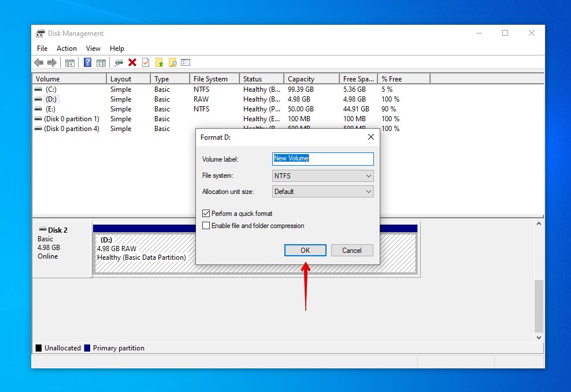This screenshot has width=571, height=392.
Task: Click the Forward arrow toolbar icon
Action: pos(52,62)
